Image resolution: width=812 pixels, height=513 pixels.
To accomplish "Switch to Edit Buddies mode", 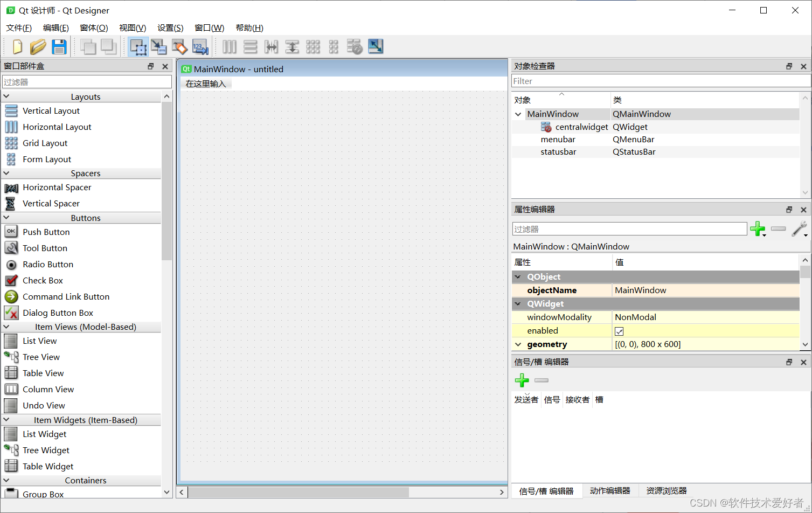I will [179, 47].
